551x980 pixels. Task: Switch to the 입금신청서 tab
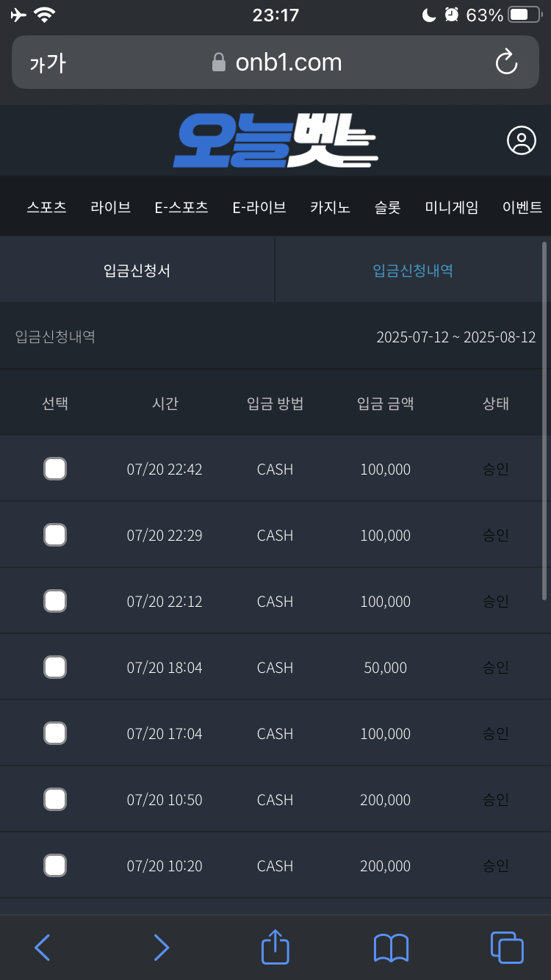[x=137, y=269]
